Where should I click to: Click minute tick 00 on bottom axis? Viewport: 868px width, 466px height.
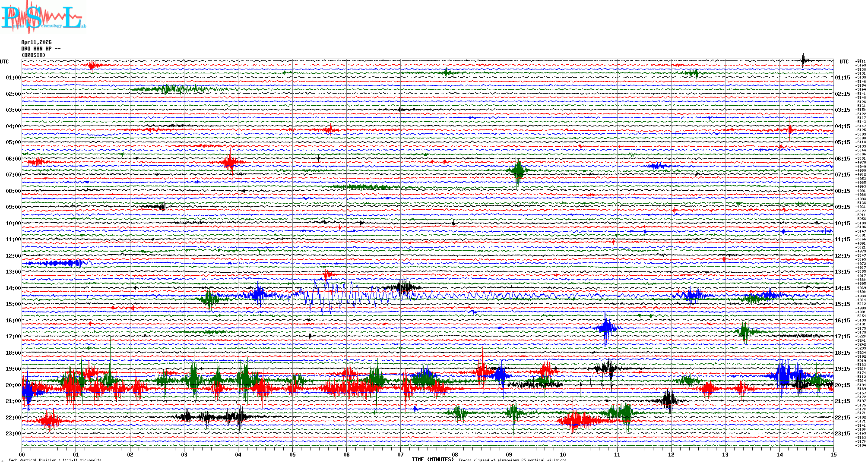(22, 454)
